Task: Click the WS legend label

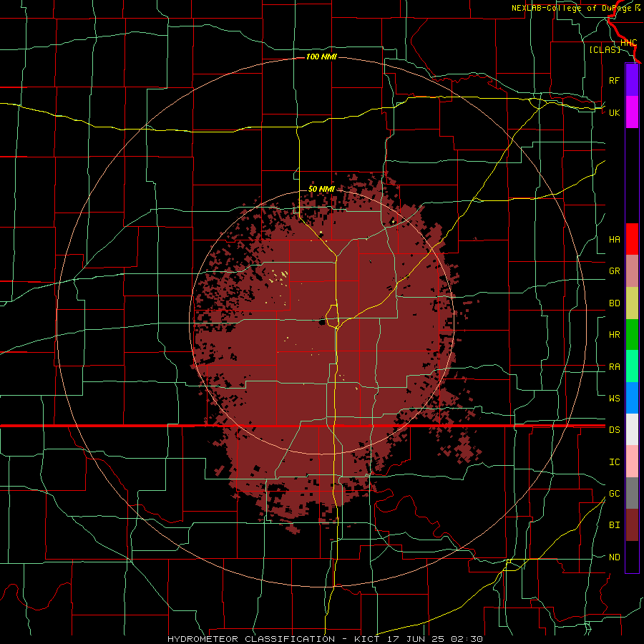Action: click(x=614, y=398)
